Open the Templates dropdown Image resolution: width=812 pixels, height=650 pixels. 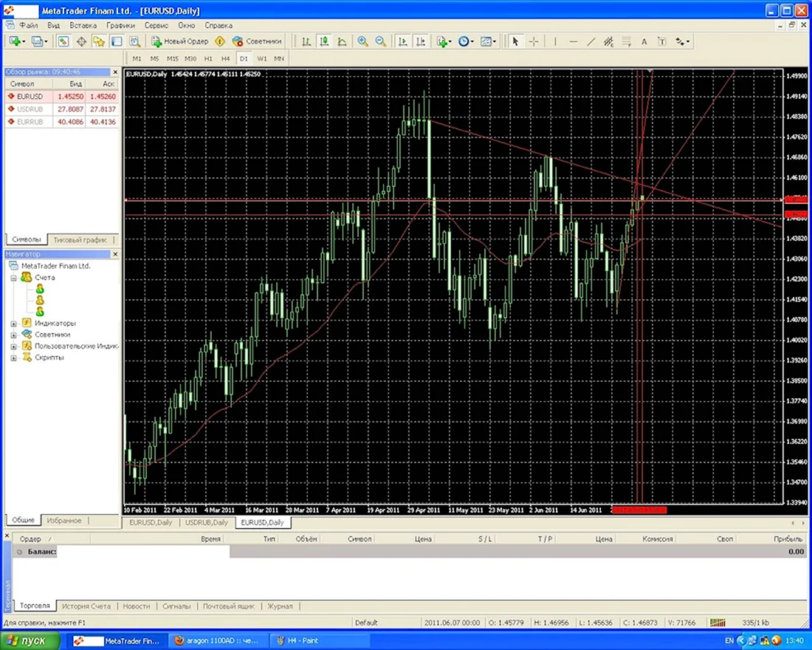pos(488,41)
